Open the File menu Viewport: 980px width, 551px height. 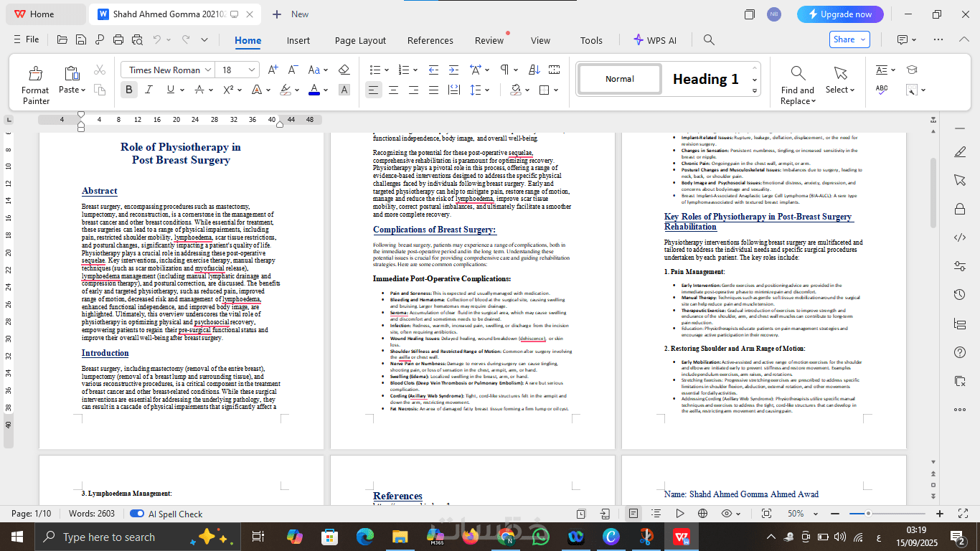click(x=27, y=39)
